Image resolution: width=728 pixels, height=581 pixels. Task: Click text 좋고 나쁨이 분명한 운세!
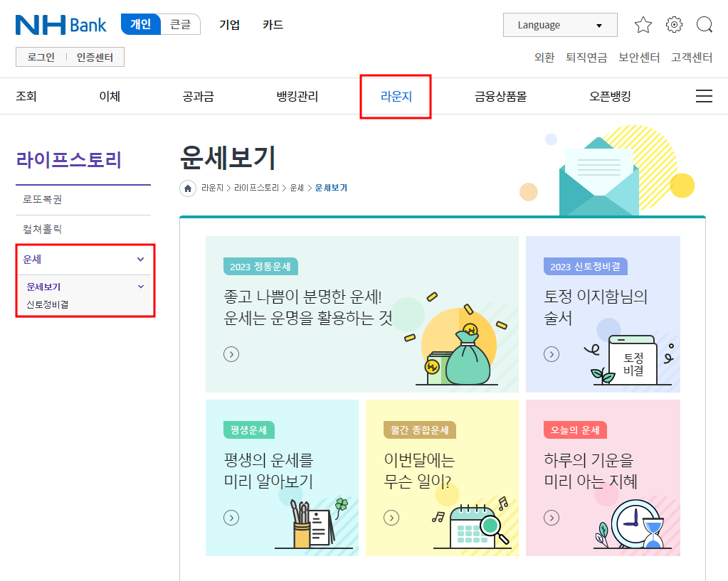point(302,296)
